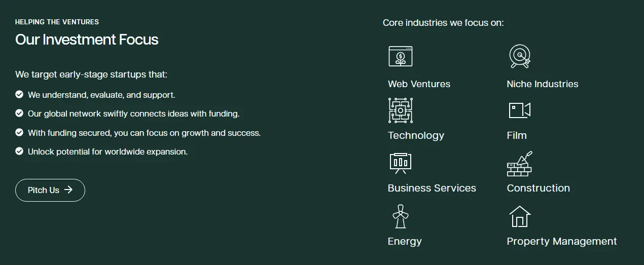Click the Web Ventures label
This screenshot has width=644, height=265.
pyautogui.click(x=419, y=84)
